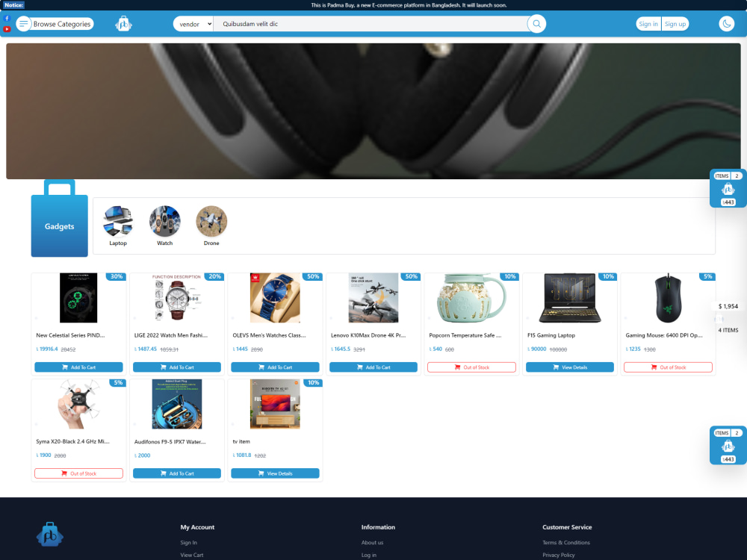Viewport: 747px width, 560px height.
Task: Click the 30% discount badge
Action: click(x=117, y=276)
